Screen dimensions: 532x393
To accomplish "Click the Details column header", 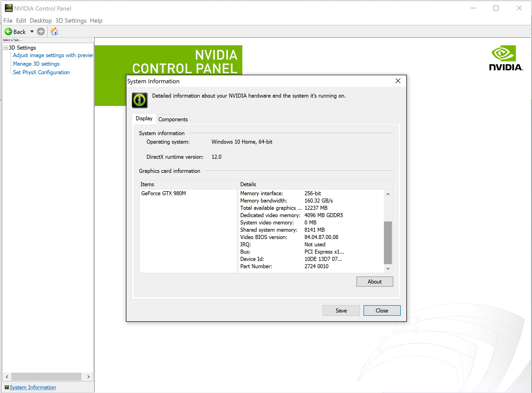I will click(x=316, y=184).
